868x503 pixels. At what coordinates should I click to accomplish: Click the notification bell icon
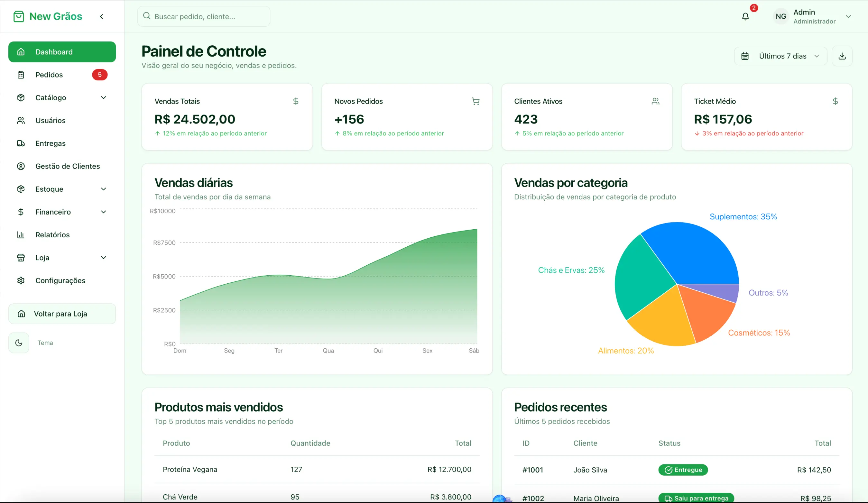click(745, 16)
